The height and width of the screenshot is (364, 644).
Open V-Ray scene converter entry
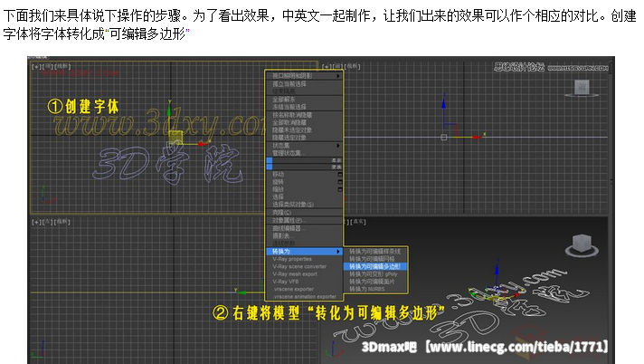tap(304, 266)
